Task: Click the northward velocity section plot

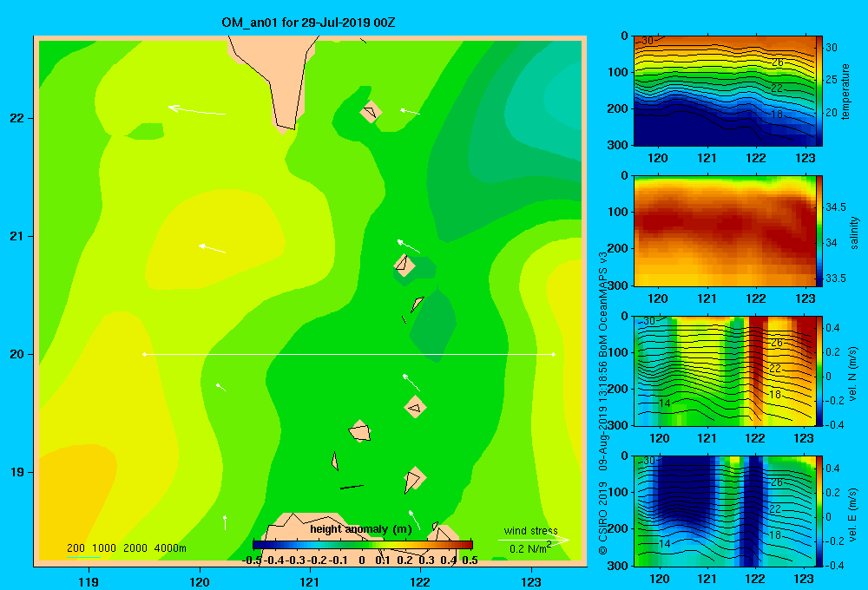Action: point(724,370)
